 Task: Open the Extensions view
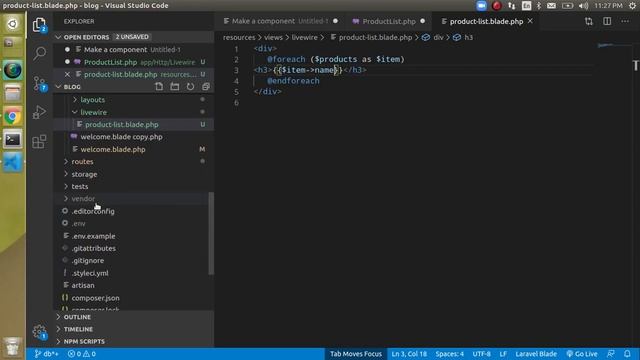[x=39, y=142]
